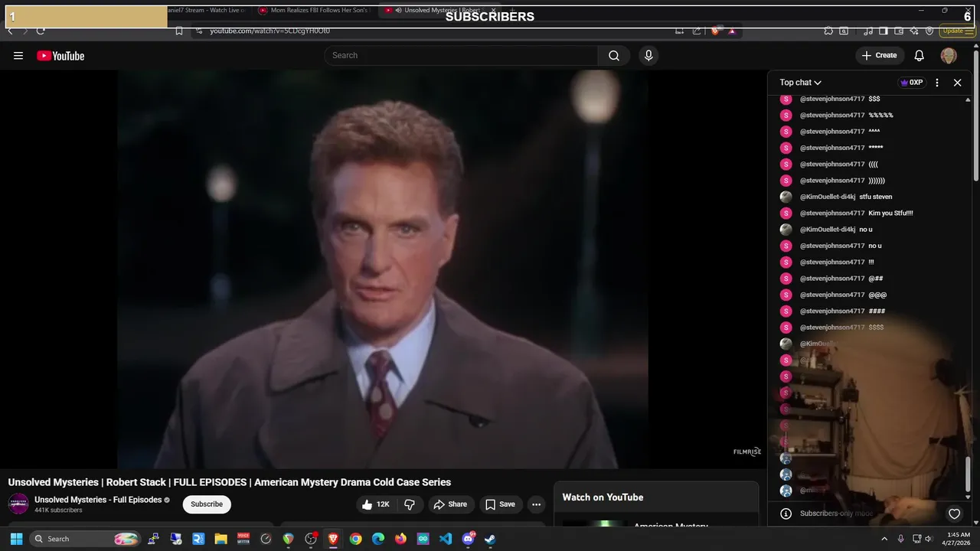The height and width of the screenshot is (551, 980).
Task: Dislike the video with thumbs-down icon
Action: (x=410, y=504)
